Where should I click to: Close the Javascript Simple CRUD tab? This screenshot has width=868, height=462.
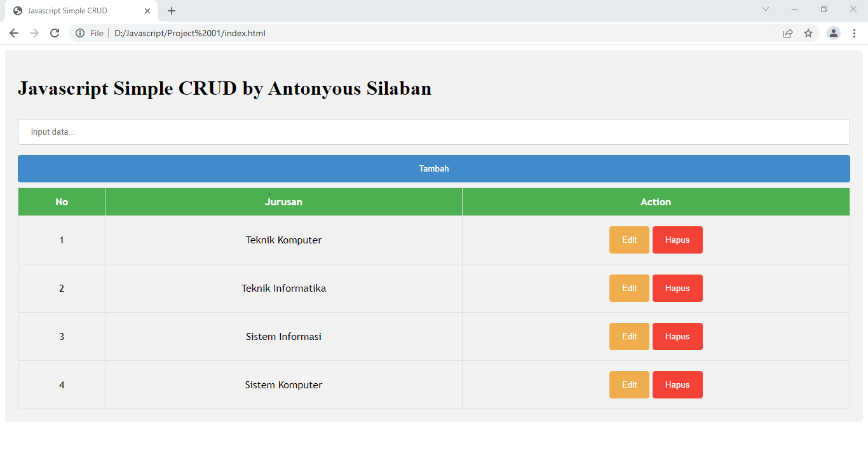click(147, 10)
